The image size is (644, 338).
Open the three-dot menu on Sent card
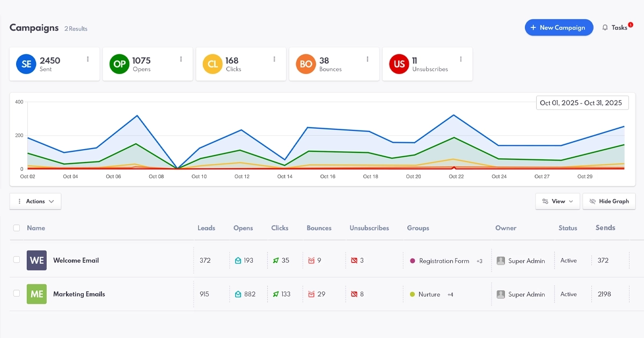click(x=88, y=59)
